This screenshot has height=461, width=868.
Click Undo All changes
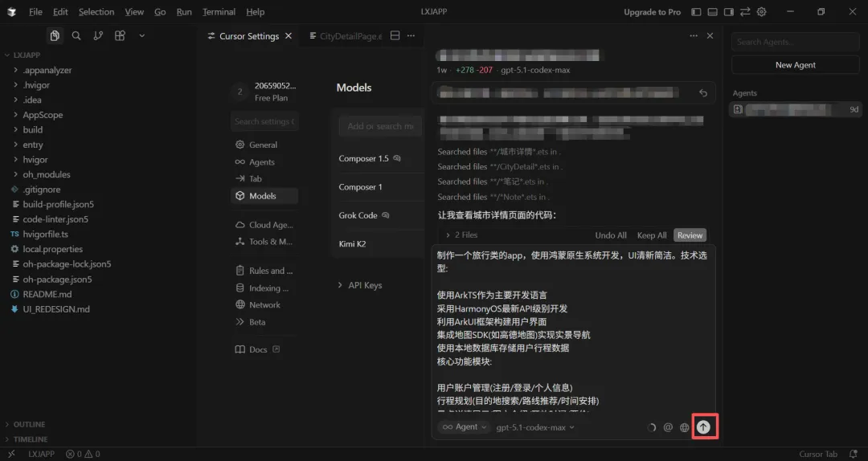[x=611, y=235]
